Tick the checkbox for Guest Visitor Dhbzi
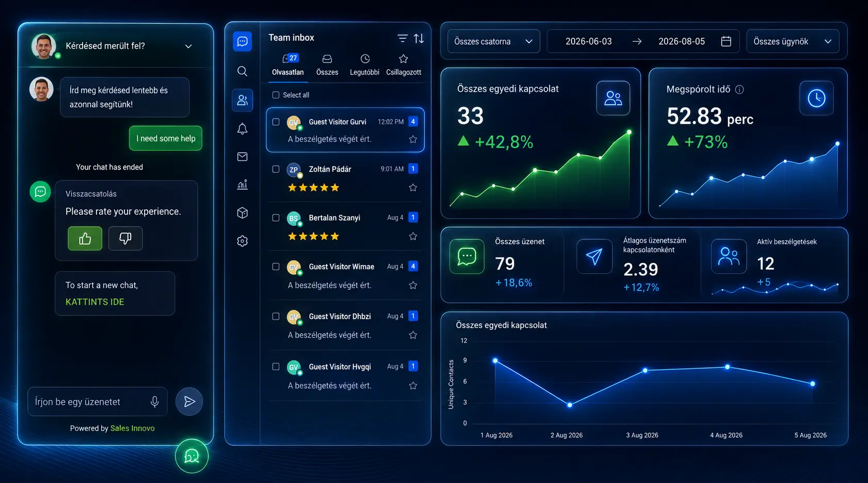 (276, 316)
